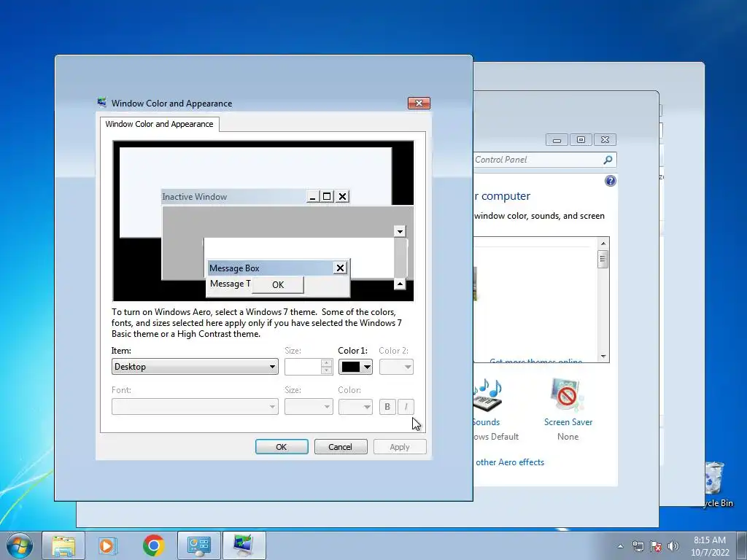Show hidden tray icons arrow
The image size is (747, 560).
click(x=620, y=546)
